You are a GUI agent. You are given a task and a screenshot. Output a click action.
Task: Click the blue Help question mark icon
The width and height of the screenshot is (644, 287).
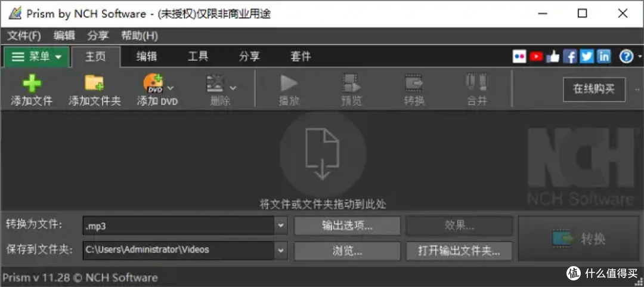pos(626,56)
